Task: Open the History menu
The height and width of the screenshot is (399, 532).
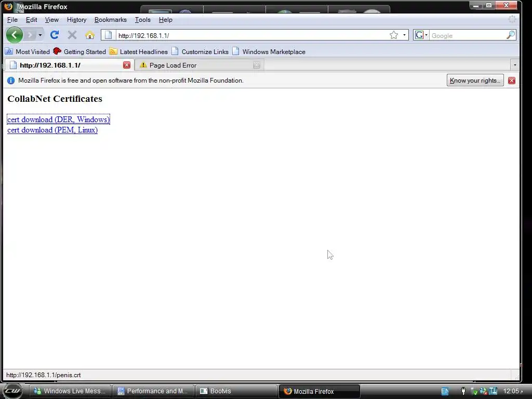Action: [76, 20]
